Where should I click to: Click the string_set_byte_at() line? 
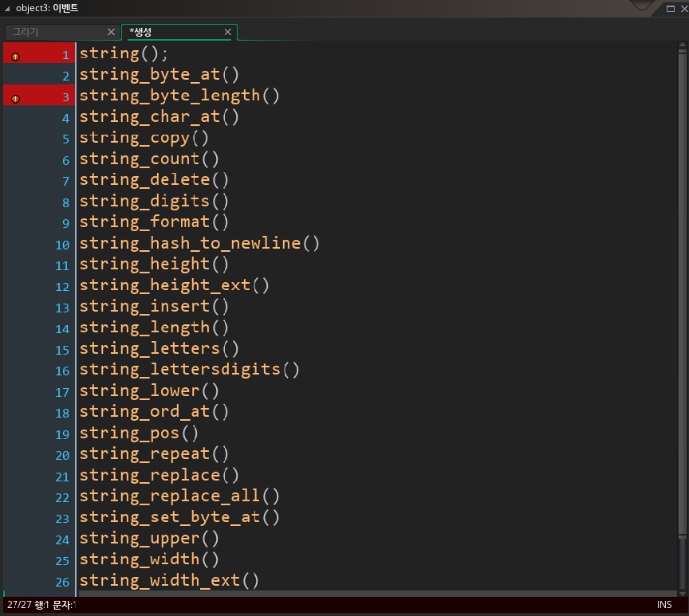coord(179,516)
